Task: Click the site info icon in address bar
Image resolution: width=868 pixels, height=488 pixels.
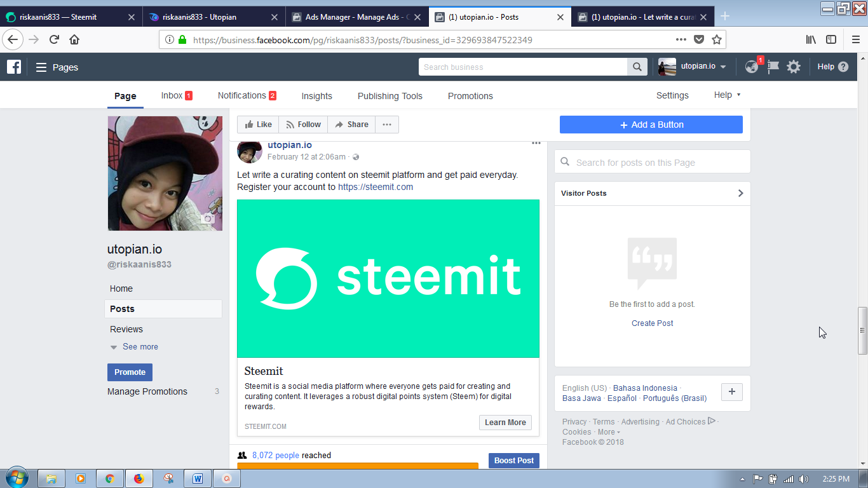Action: [x=170, y=39]
